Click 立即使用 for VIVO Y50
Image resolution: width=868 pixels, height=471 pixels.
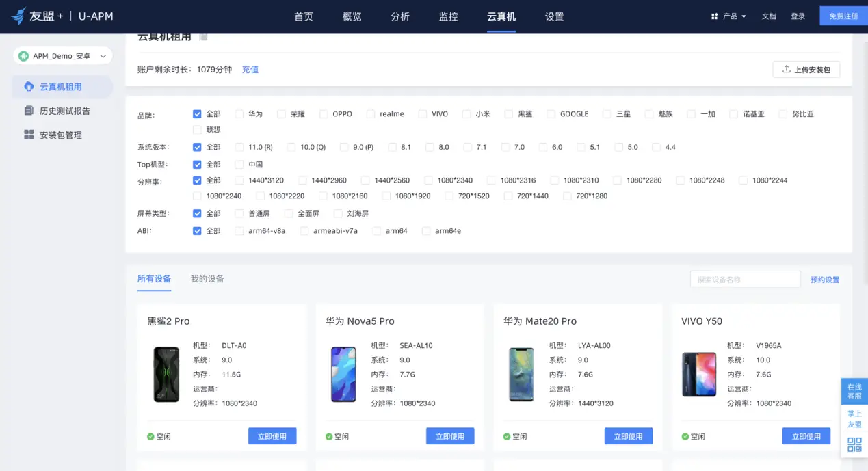pyautogui.click(x=806, y=436)
